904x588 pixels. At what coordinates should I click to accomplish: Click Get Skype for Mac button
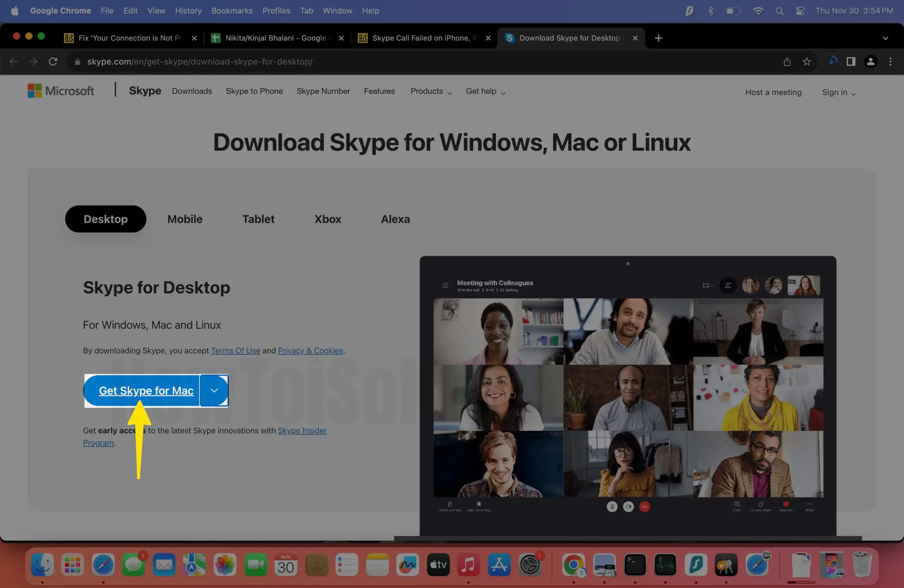[x=146, y=391]
